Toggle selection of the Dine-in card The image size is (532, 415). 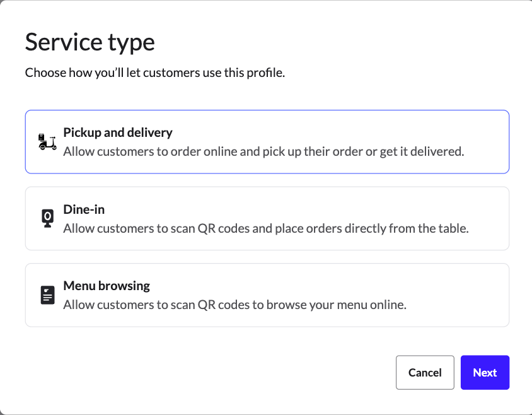[266, 218]
